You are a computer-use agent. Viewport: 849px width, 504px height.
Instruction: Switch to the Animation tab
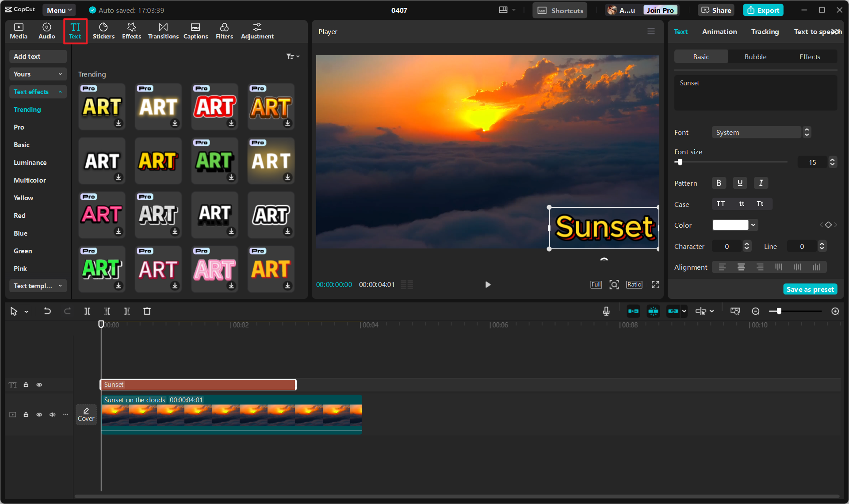(x=719, y=32)
